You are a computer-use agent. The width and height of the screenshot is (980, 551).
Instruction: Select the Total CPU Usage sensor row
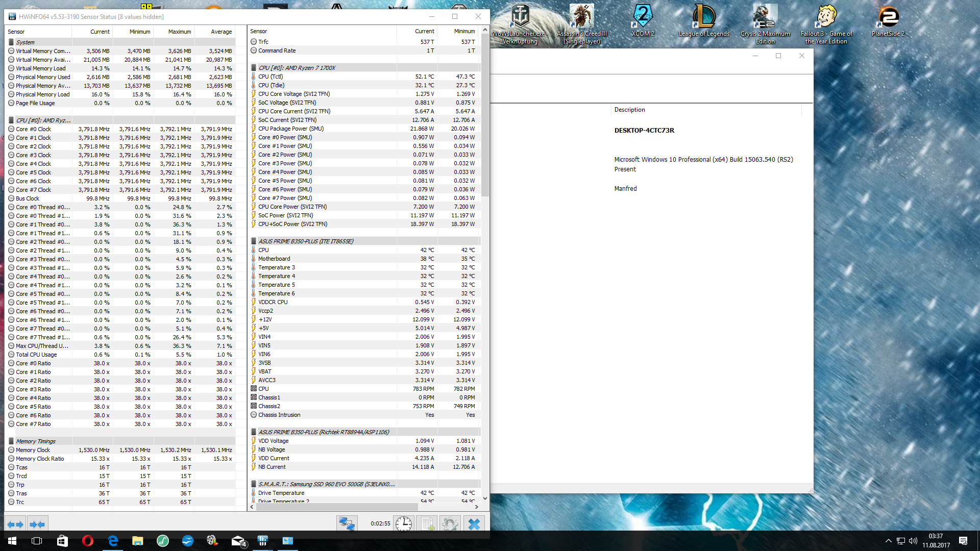36,355
